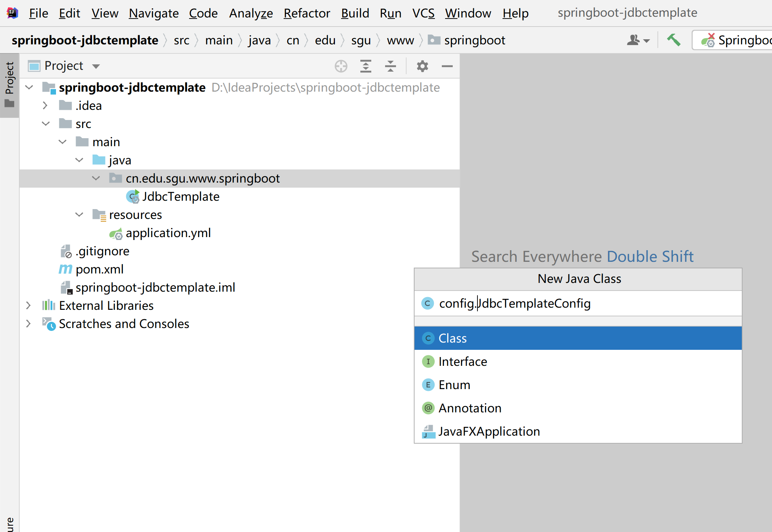Expand the .idea folder
Screen dimensions: 772x532
(45, 106)
